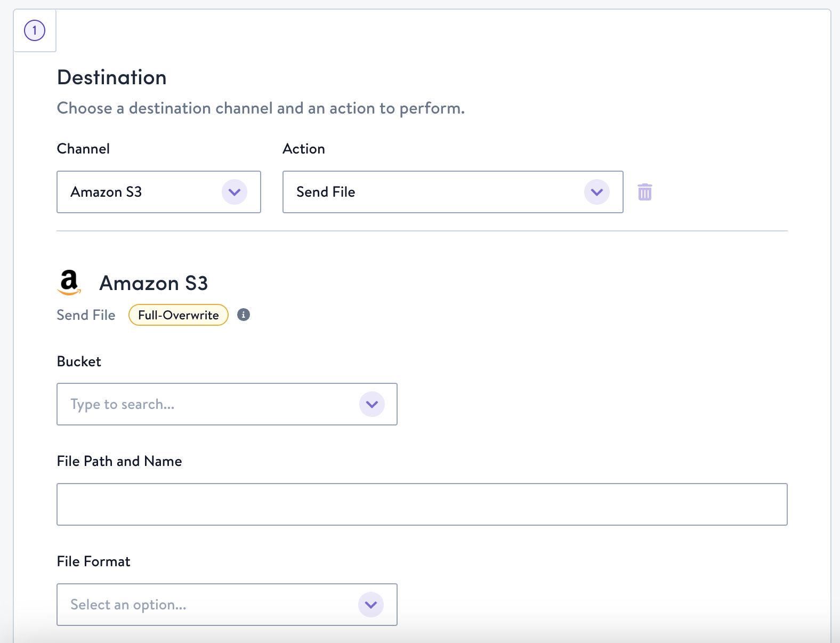Click the File Format label

coord(94,561)
